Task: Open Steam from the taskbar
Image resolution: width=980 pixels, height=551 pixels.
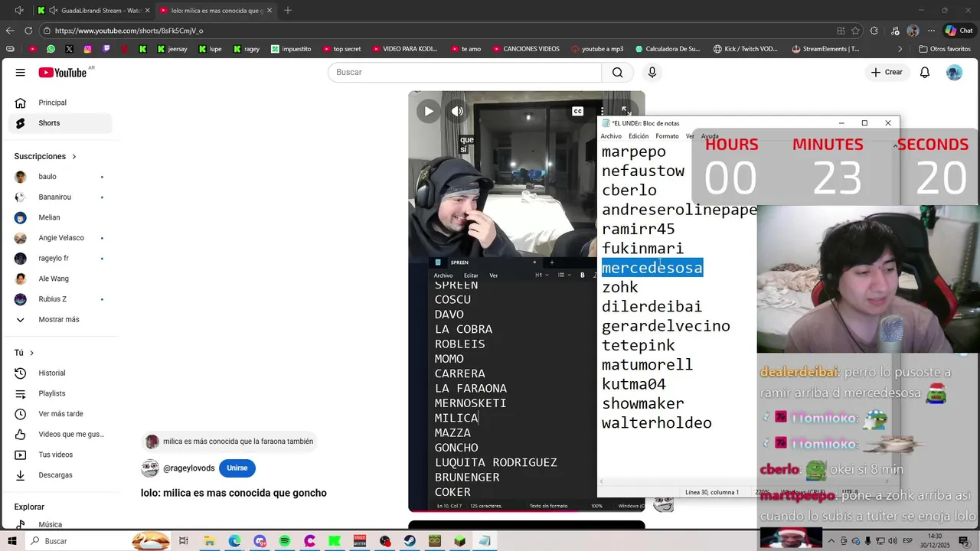Action: [410, 541]
